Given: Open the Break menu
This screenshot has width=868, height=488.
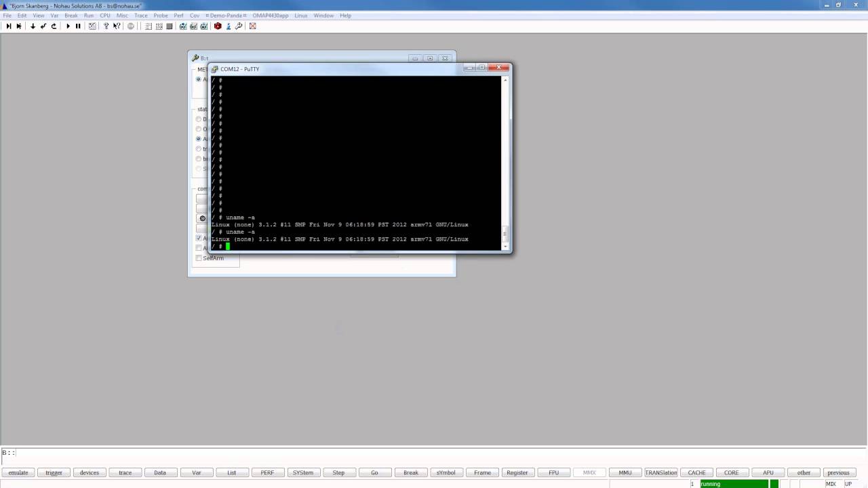Looking at the screenshot, I should tap(71, 15).
